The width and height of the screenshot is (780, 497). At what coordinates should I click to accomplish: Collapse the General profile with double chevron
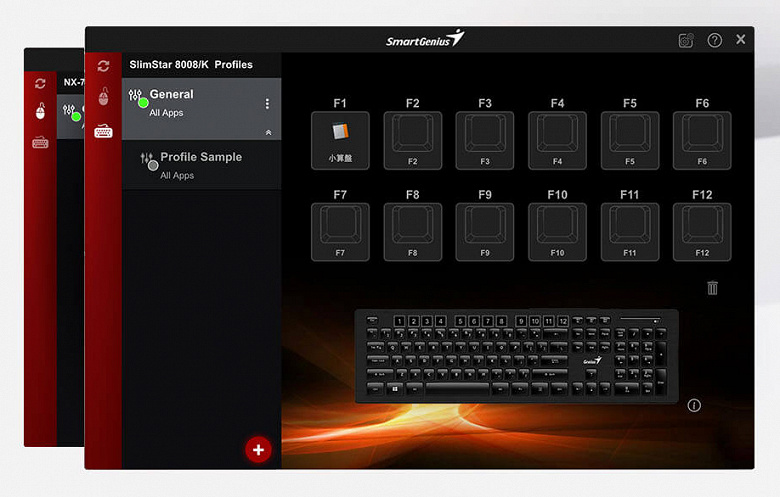269,132
